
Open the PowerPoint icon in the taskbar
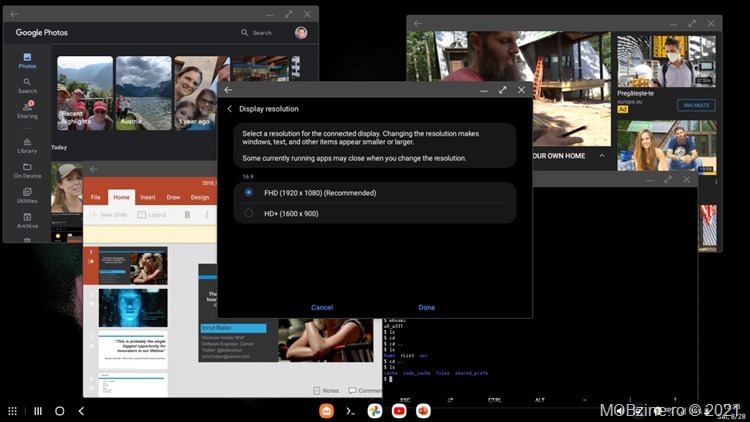(423, 411)
